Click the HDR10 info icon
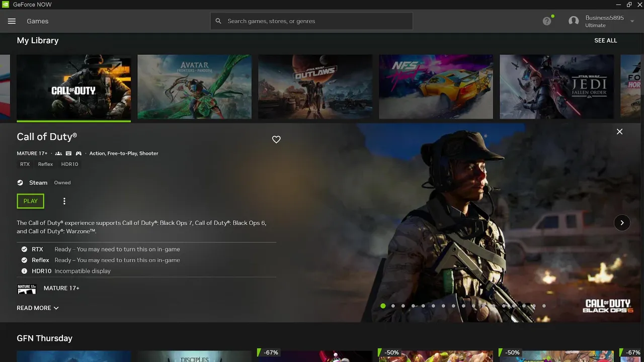 (24, 271)
